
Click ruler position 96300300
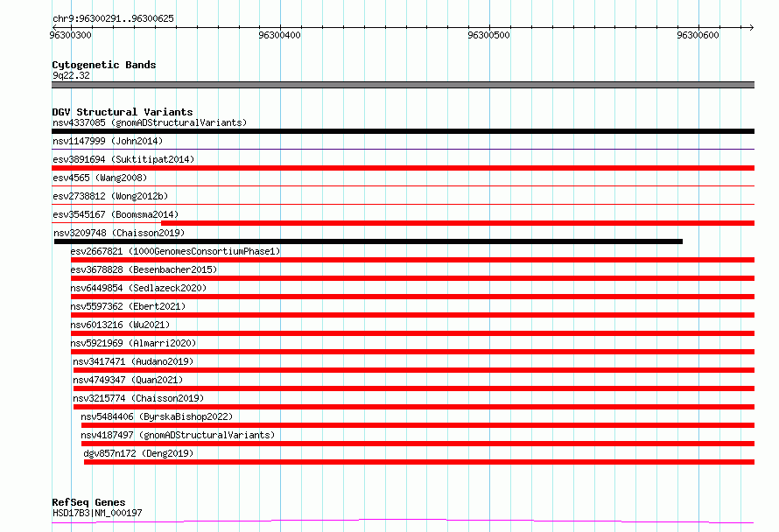click(x=71, y=35)
